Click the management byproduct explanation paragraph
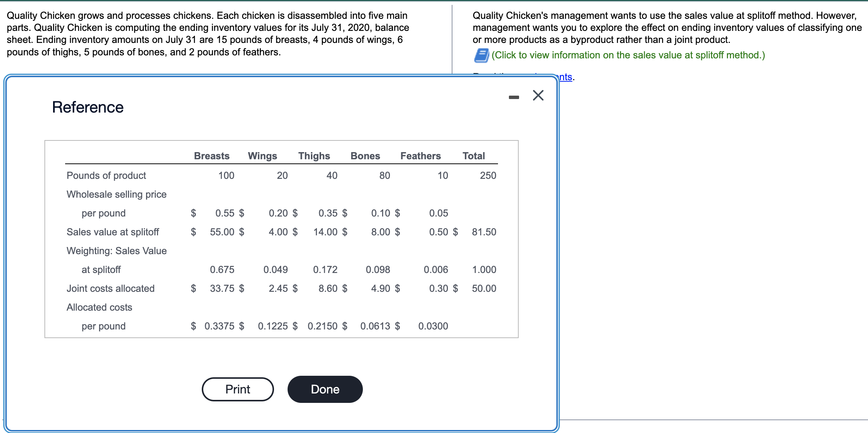Viewport: 868px width, 433px height. click(667, 27)
